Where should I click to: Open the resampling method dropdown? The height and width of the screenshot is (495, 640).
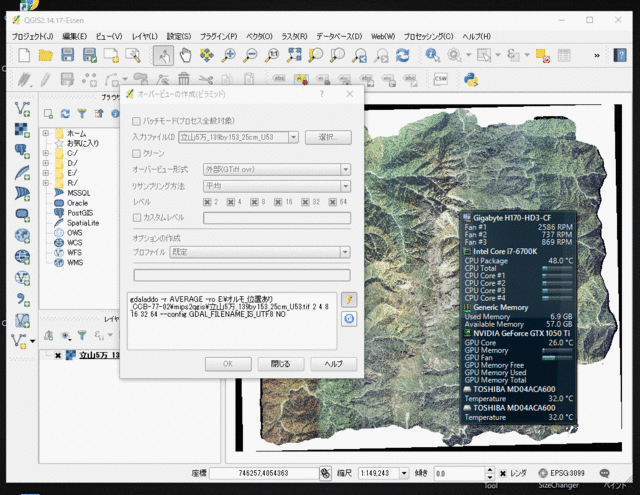[x=345, y=186]
